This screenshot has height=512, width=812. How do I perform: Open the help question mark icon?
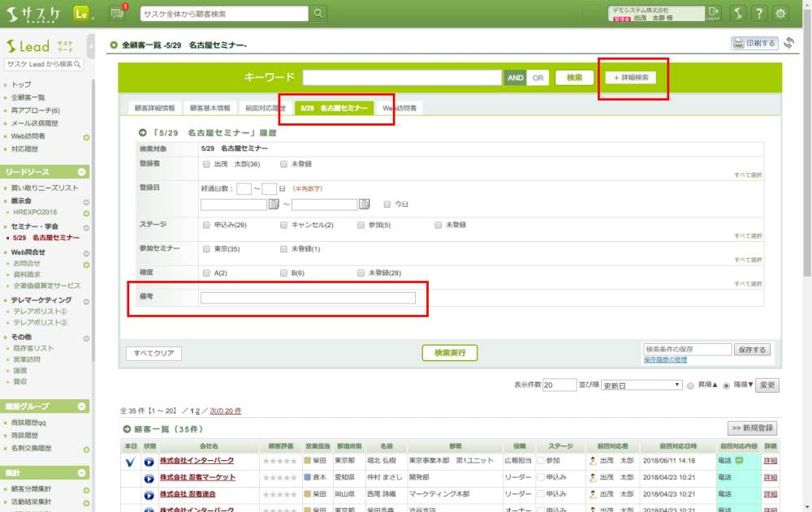click(758, 14)
